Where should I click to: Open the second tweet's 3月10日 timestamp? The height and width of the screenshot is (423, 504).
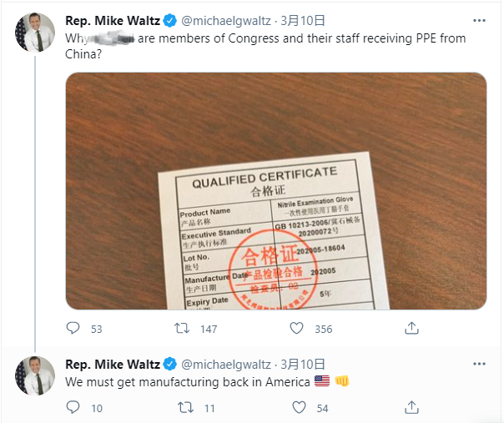click(x=303, y=364)
